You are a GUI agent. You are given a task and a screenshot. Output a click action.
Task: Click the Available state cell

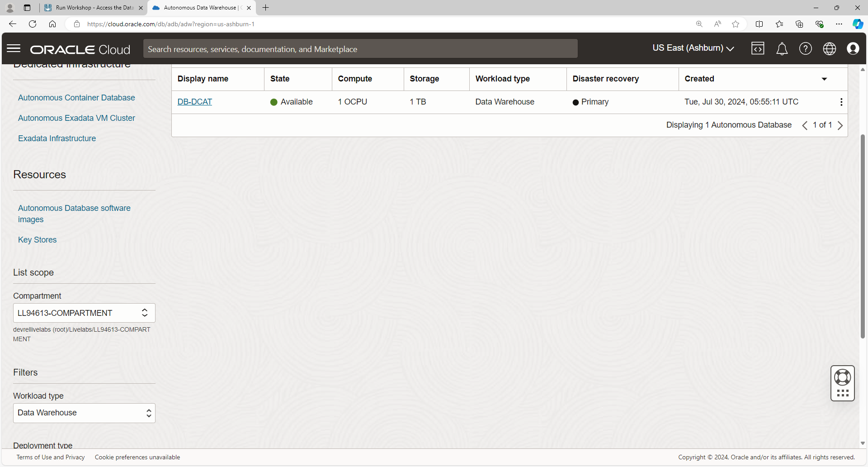point(292,102)
